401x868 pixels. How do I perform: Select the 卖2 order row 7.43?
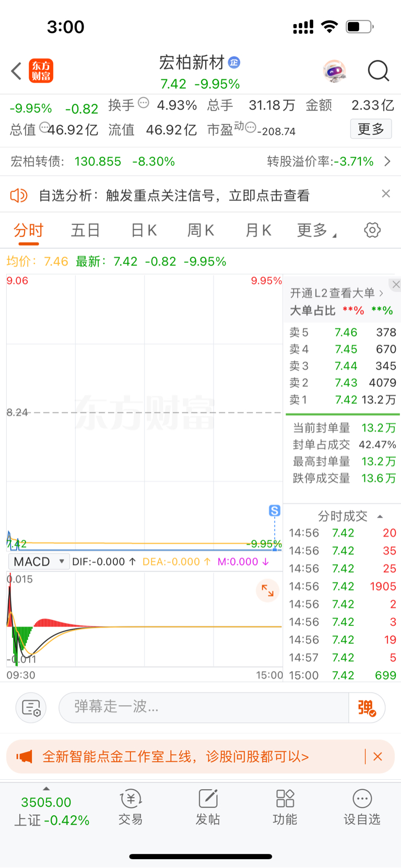click(343, 383)
